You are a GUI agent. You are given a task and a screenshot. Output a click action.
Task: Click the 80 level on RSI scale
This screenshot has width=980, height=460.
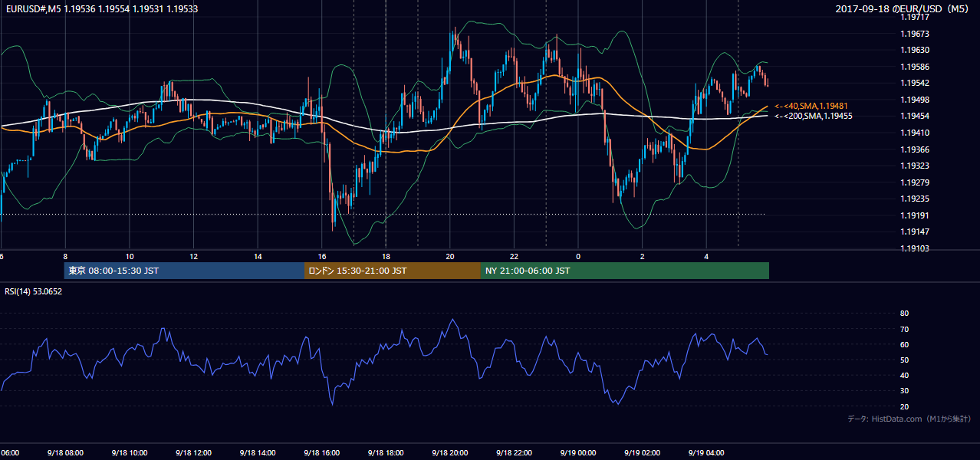point(904,314)
